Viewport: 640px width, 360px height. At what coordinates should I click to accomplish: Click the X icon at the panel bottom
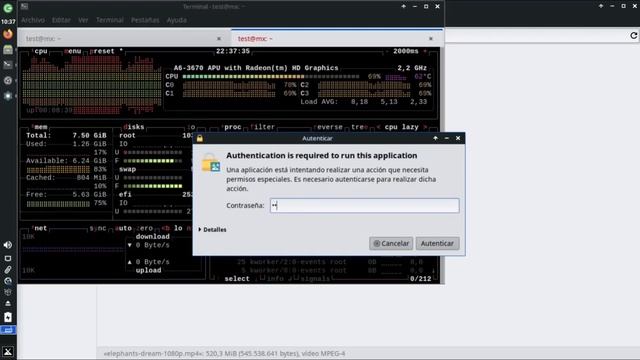[x=8, y=351]
